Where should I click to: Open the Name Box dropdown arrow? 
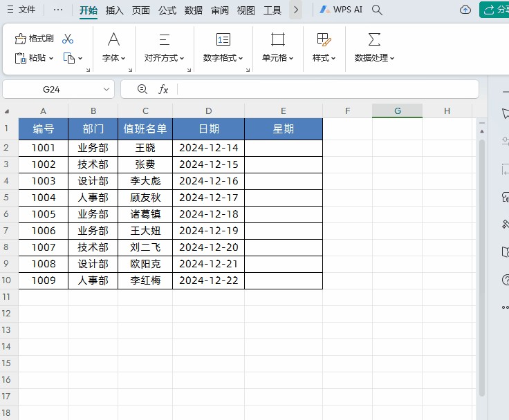[x=107, y=89]
